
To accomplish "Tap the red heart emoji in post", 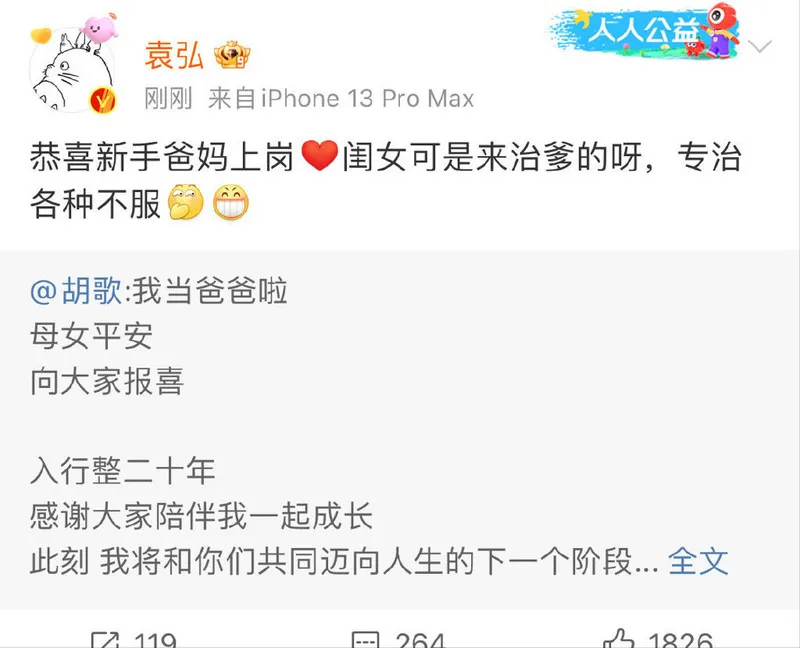I will 320,156.
